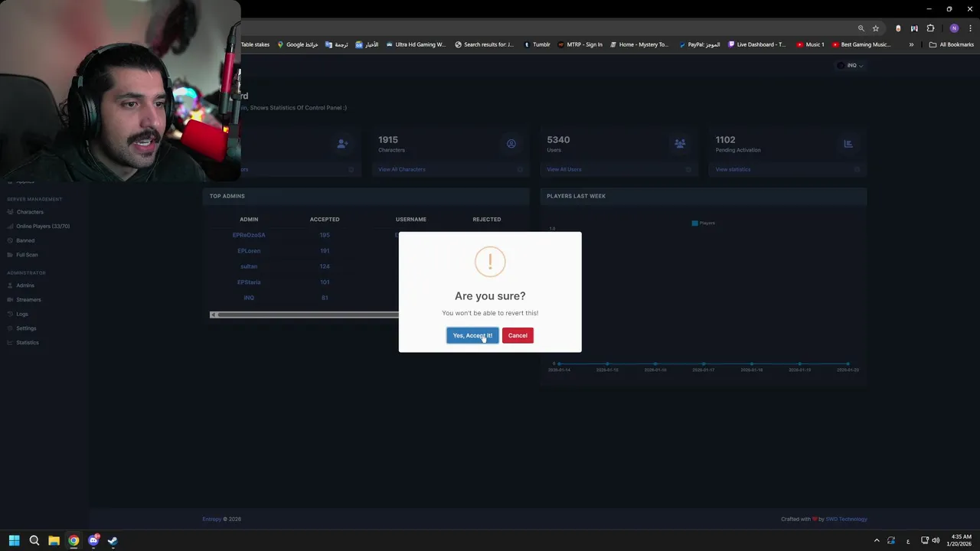Click admin EPReDzoSA in Top Admins table
980x551 pixels.
click(x=249, y=235)
